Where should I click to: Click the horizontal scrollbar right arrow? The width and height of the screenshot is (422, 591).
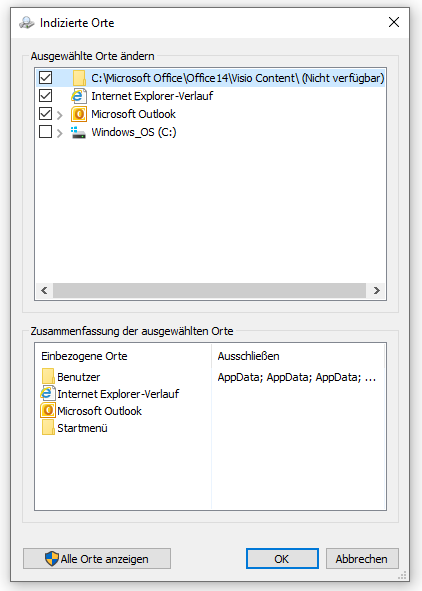[376, 291]
